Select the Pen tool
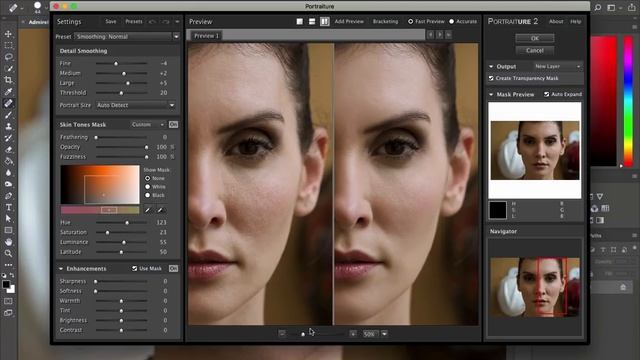Image resolution: width=640 pixels, height=360 pixels. tap(8, 196)
